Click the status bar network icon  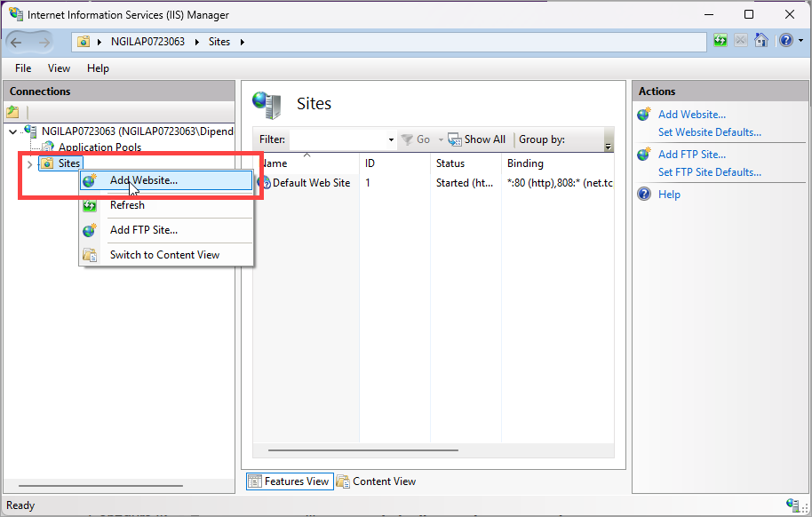coord(792,504)
